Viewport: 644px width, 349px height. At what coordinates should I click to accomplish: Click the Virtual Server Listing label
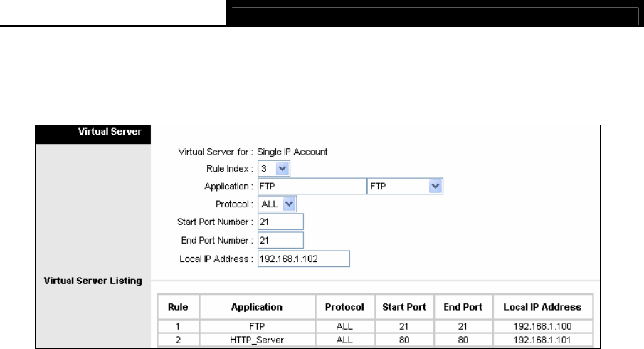(x=93, y=281)
